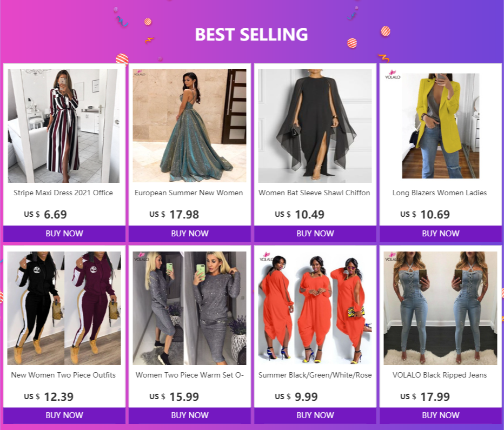Viewport: 504px width, 430px height.
Task: Open the black chiffon cape dress image
Action: click(315, 126)
